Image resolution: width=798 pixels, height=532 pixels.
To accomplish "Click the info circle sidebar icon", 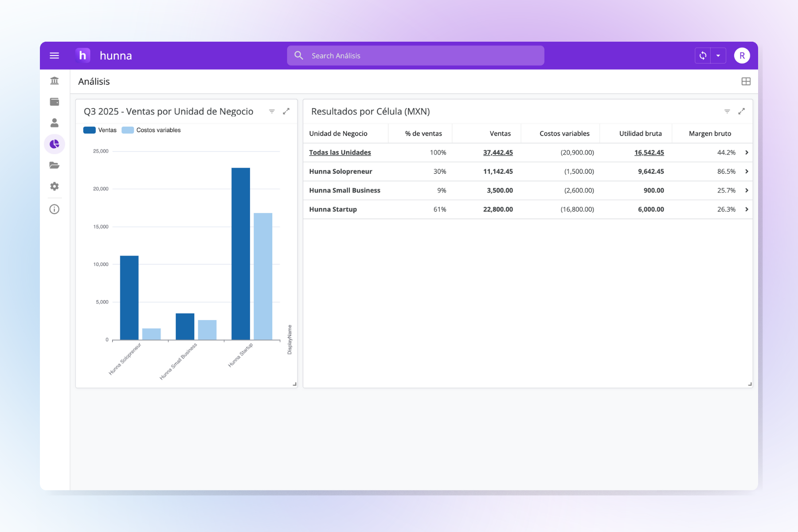I will coord(55,209).
